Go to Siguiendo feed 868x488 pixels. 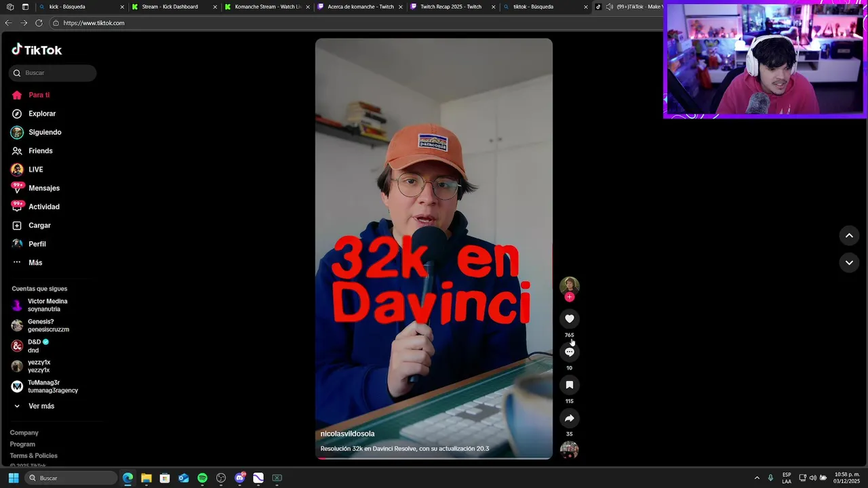37,132
